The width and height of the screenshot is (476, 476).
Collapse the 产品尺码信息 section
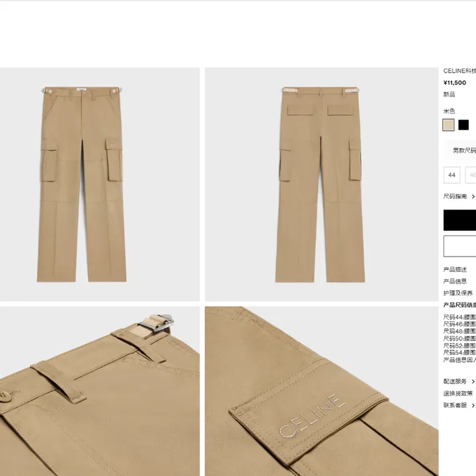point(459,305)
